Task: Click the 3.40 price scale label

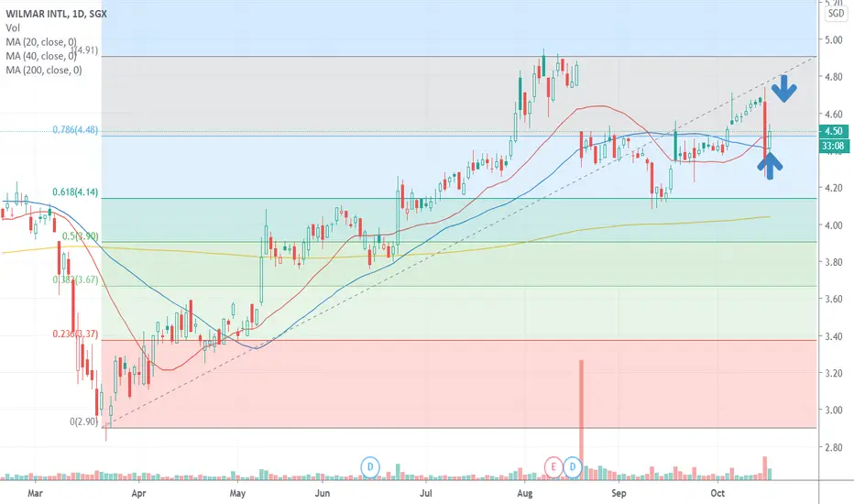Action: 834,336
